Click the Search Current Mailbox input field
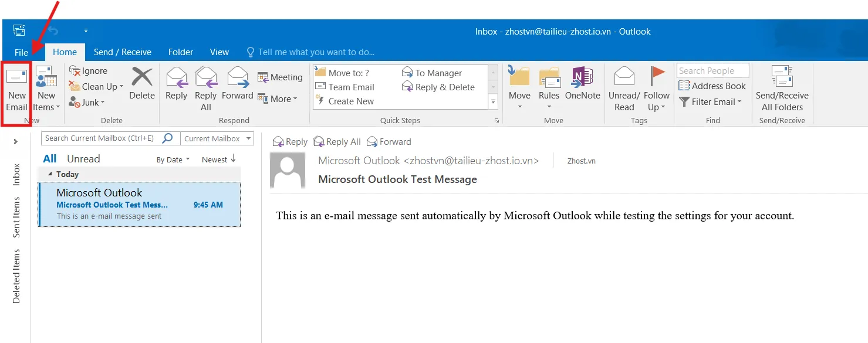The height and width of the screenshot is (343, 868). pos(100,138)
